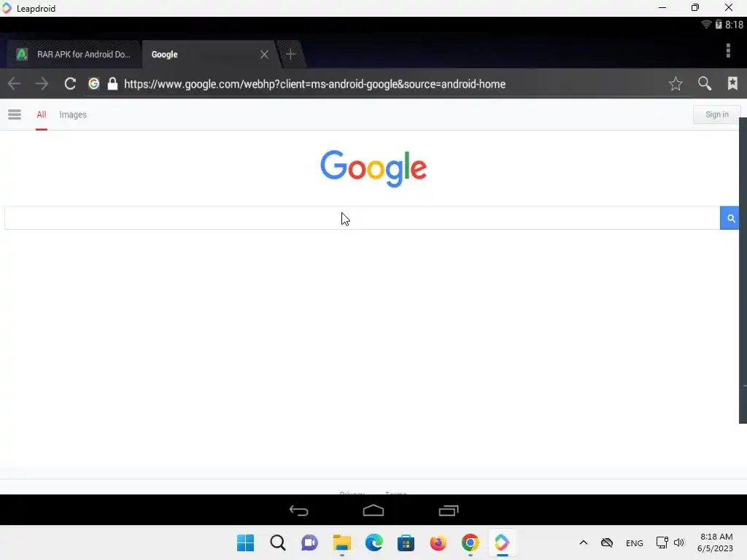Open Firefox from the Windows taskbar

click(x=438, y=542)
